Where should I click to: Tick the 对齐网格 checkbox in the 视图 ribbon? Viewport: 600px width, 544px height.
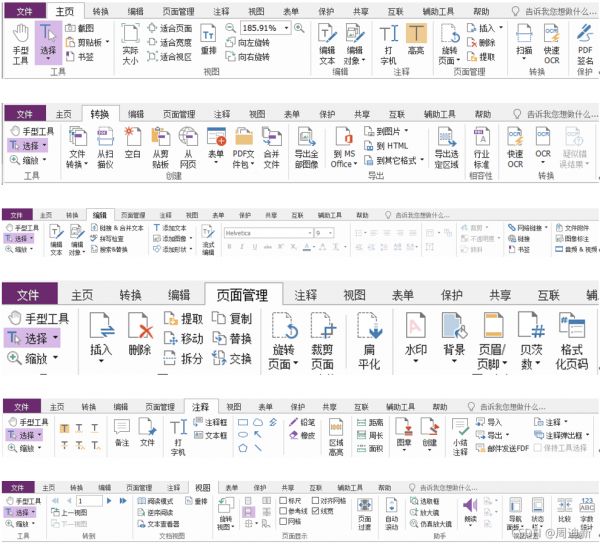(x=315, y=500)
